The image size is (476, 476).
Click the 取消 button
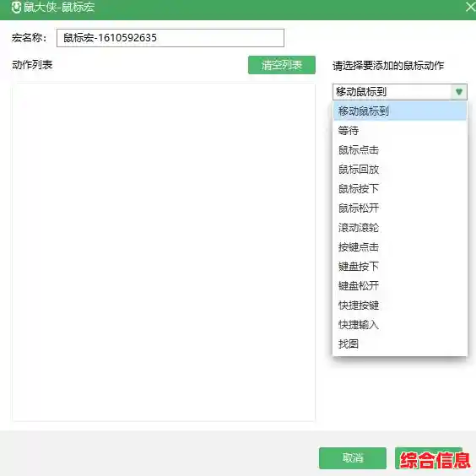point(353,457)
